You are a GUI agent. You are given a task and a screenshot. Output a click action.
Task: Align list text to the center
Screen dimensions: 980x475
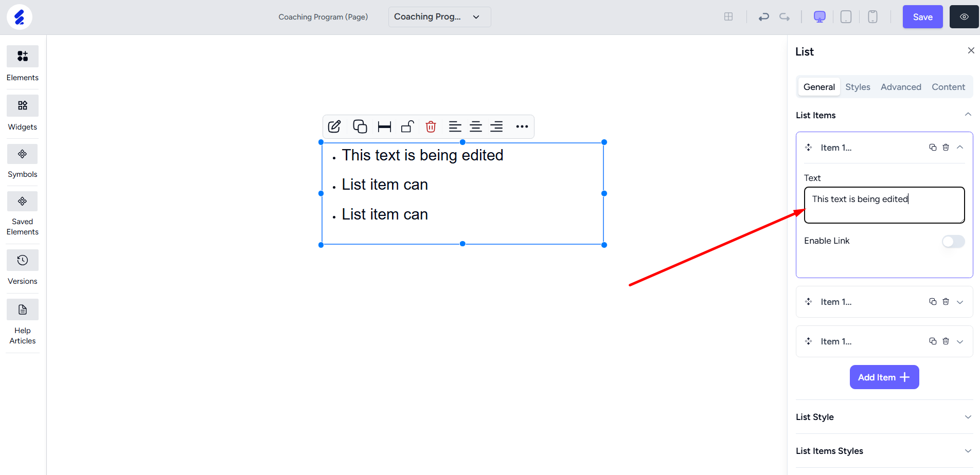point(476,126)
